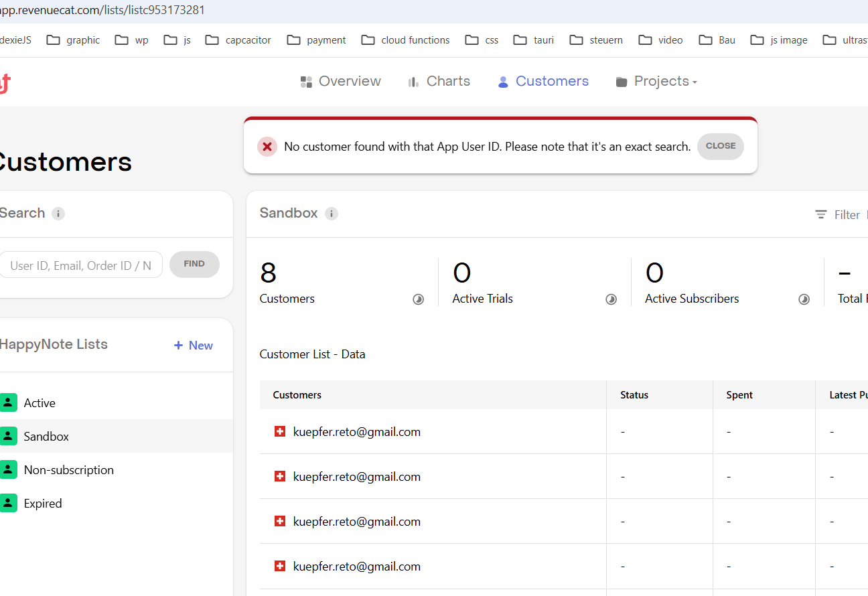Open the steuern bookmarks folder
The width and height of the screenshot is (868, 596).
[x=597, y=40]
